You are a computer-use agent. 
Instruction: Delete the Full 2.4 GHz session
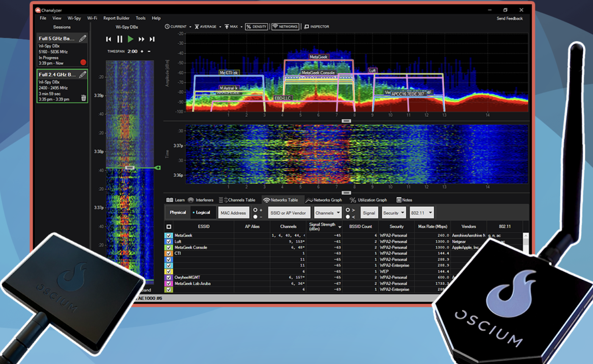pos(83,98)
